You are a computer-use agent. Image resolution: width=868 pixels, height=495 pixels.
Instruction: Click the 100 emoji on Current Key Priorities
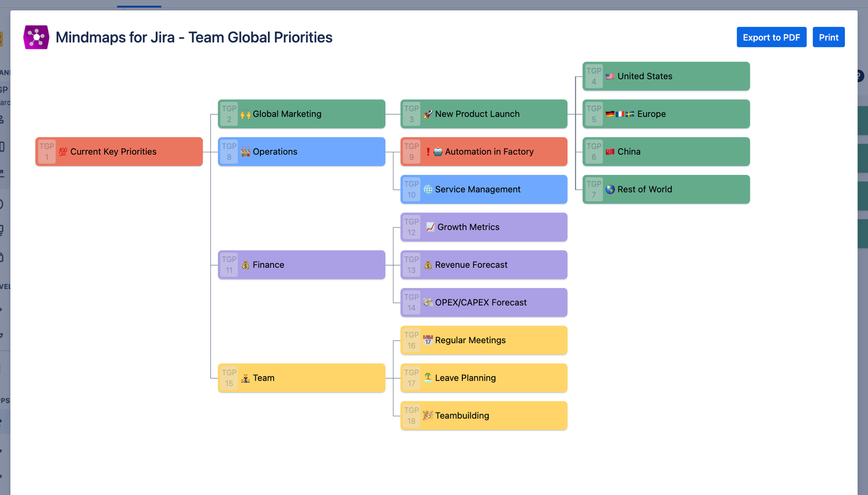click(x=63, y=151)
